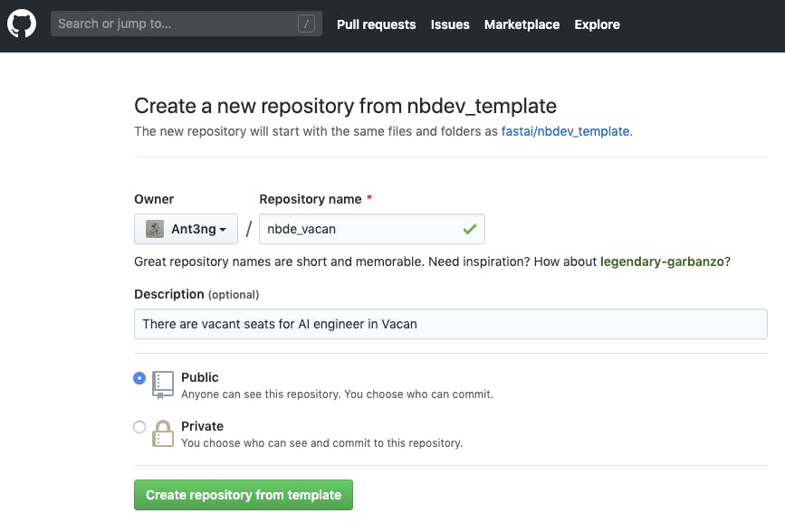Click the Ant3ng avatar image

[155, 229]
